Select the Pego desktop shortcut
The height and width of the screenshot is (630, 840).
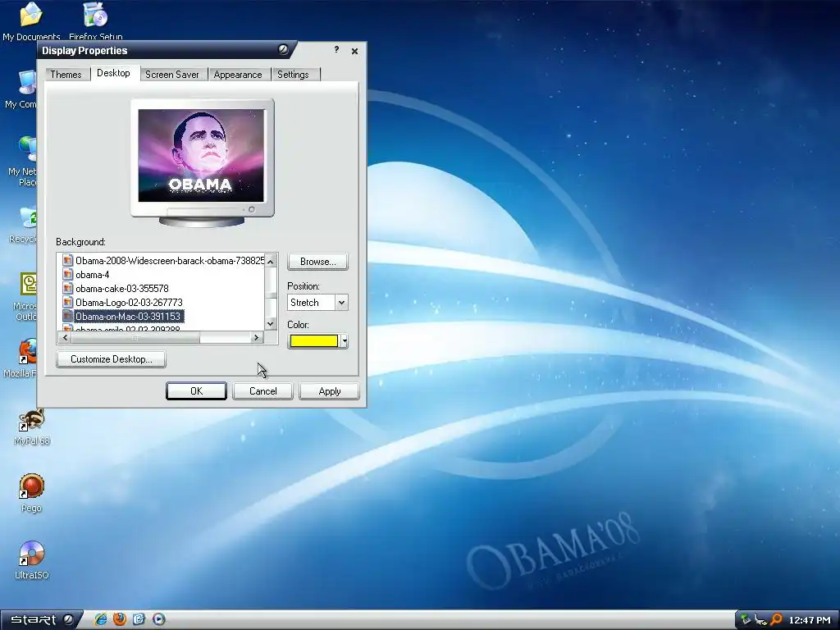[x=32, y=493]
